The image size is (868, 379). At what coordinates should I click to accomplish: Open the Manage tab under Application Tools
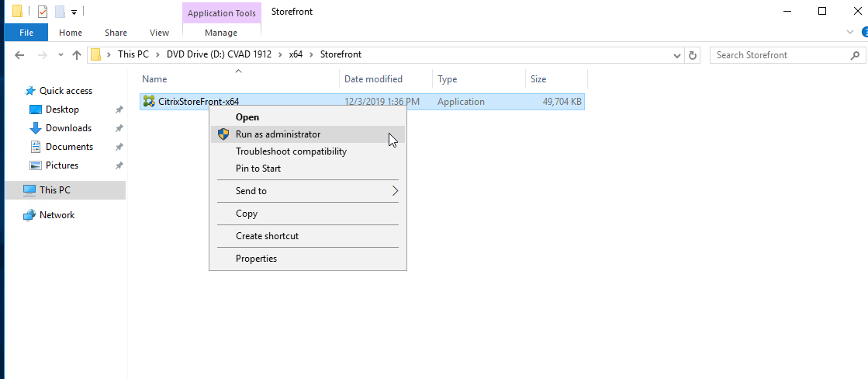(x=221, y=33)
